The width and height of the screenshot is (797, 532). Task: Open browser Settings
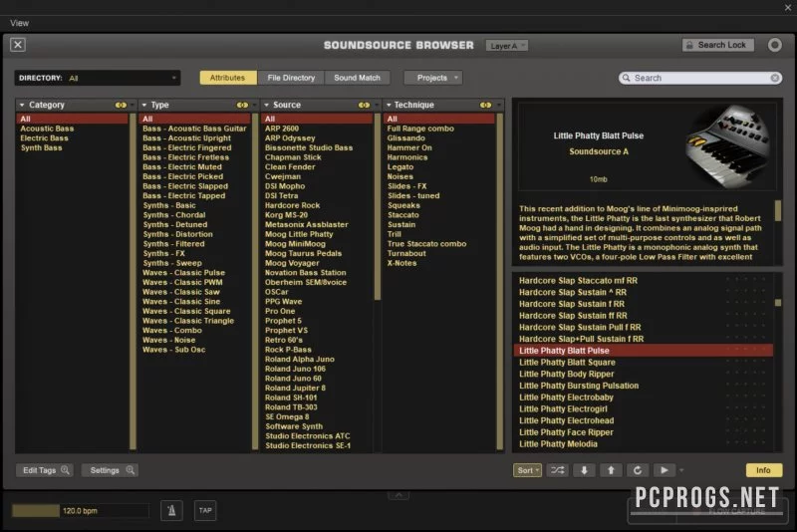click(x=111, y=470)
